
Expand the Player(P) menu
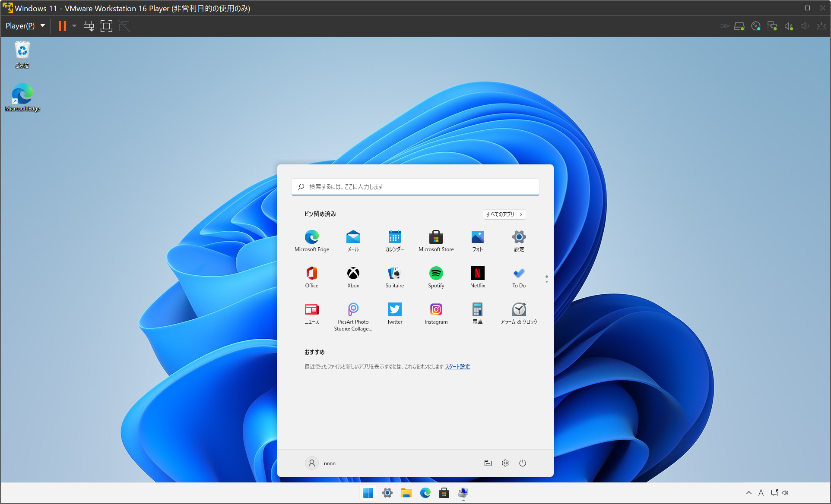coord(25,26)
